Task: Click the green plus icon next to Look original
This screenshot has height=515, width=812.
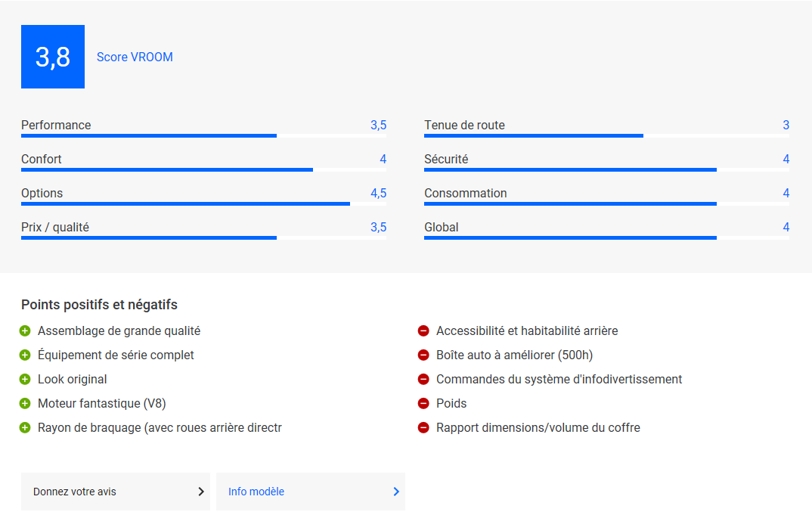Action: (x=25, y=380)
